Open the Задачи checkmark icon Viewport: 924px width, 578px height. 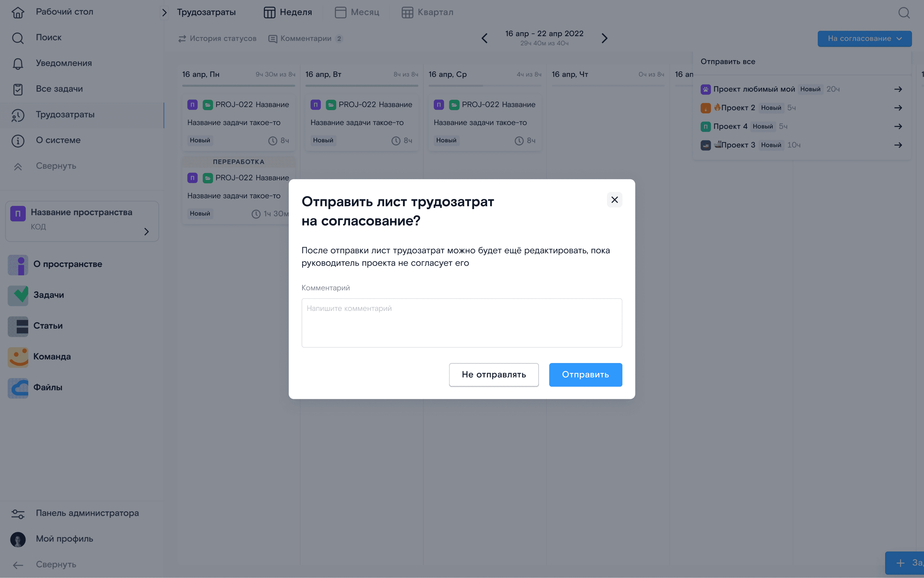click(18, 296)
